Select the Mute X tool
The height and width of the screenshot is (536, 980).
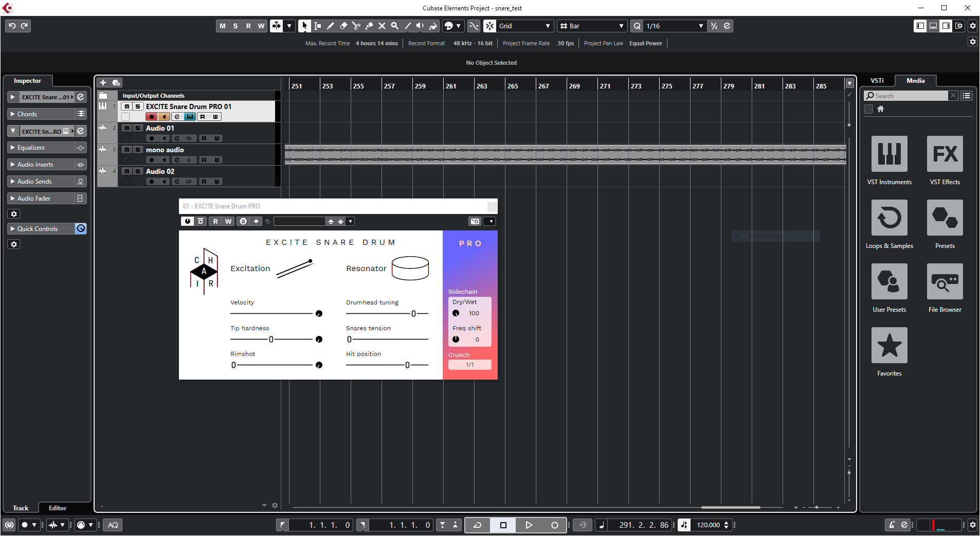(382, 26)
